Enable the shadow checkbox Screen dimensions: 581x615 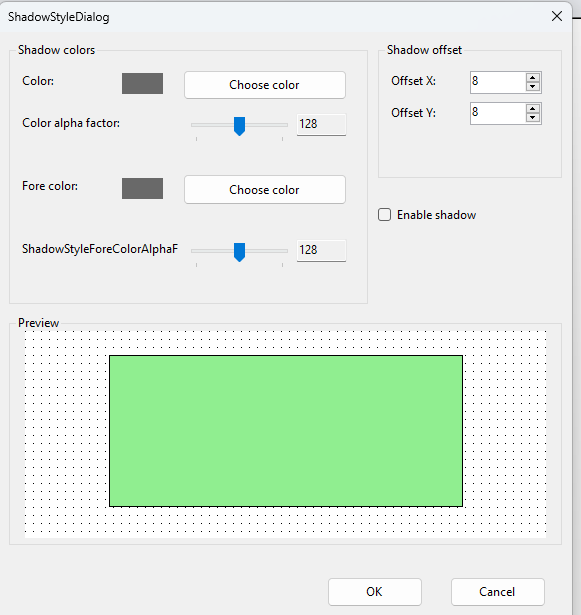(x=384, y=215)
